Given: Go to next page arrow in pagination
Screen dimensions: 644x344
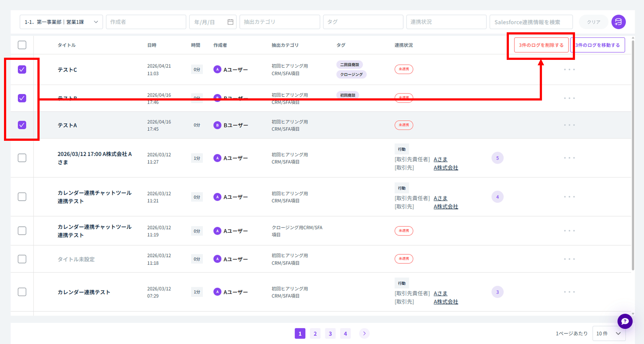Looking at the screenshot, I should coord(364,333).
